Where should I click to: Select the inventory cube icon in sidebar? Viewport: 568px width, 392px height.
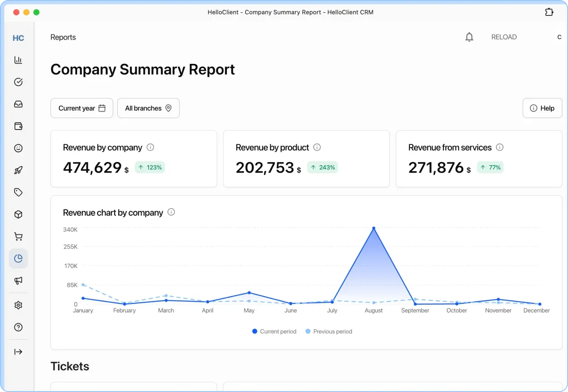click(18, 214)
